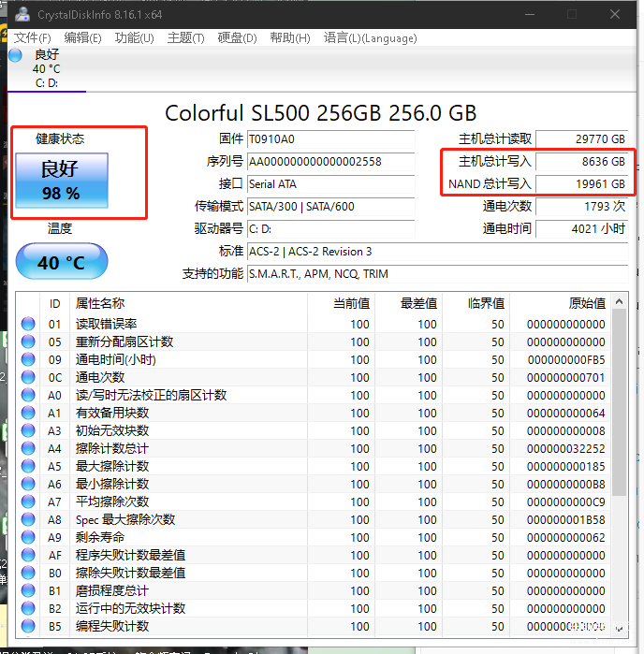
Task: Click status orb for A3 初始无效块数
Action: [x=28, y=430]
